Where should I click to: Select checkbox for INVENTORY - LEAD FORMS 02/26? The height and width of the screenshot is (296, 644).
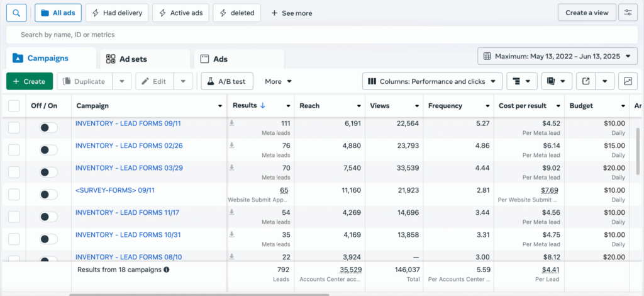14,150
